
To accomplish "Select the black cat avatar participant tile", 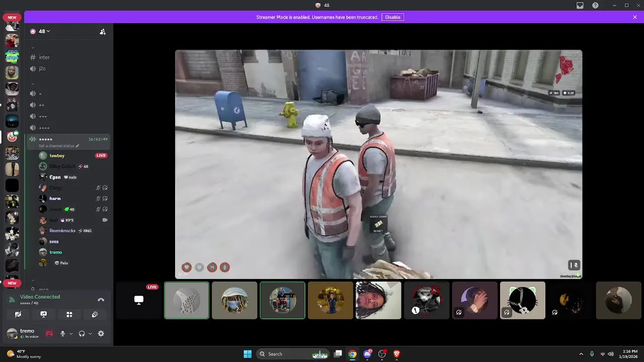I will 426,300.
